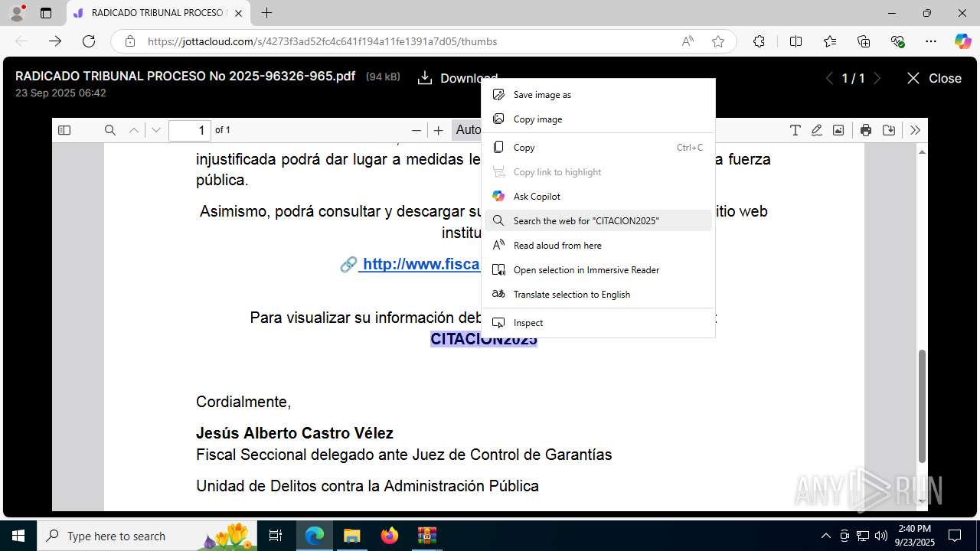The width and height of the screenshot is (980, 551).
Task: Close the Jottacloud file preview
Action: coord(933,78)
